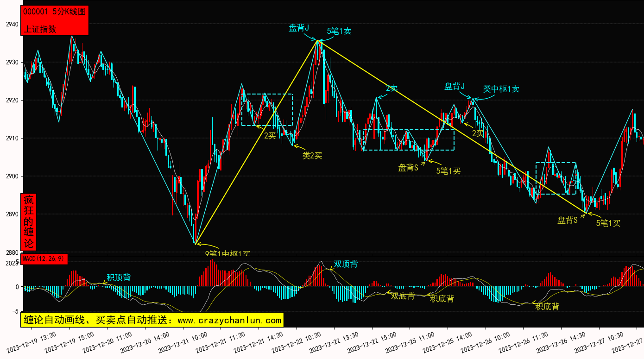Select the 上证指数 index name label

click(40, 29)
